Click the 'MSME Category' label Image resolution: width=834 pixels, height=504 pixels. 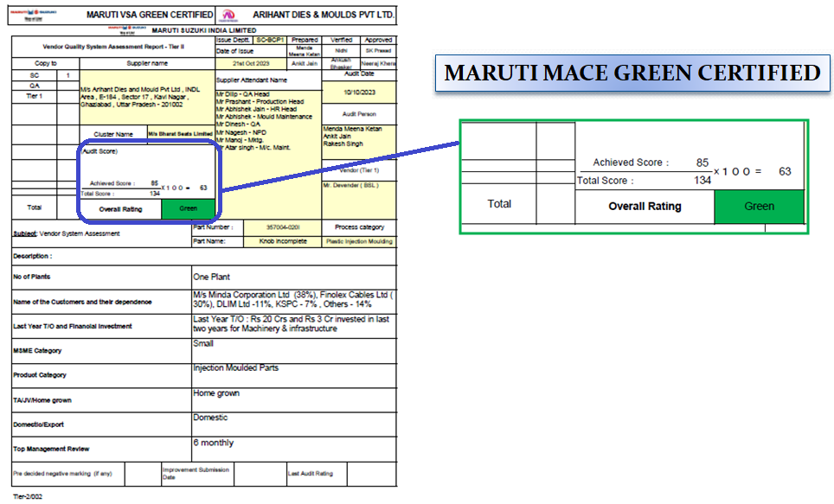click(37, 351)
